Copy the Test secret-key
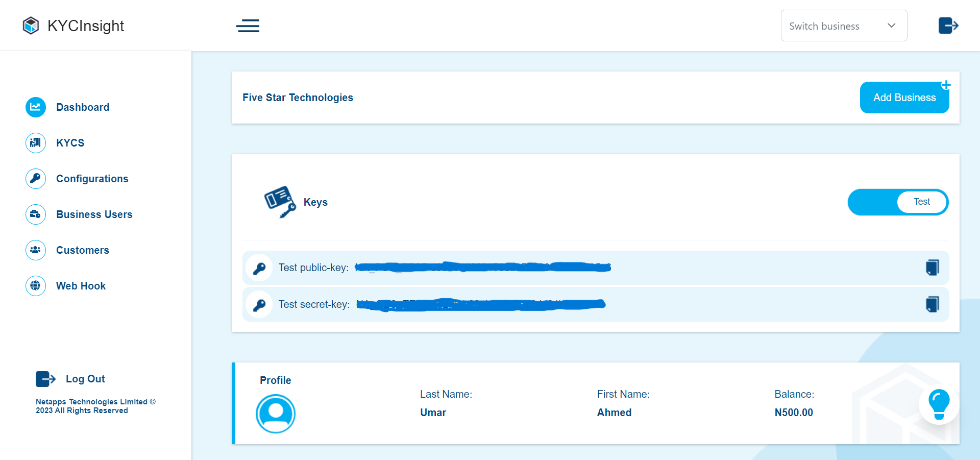This screenshot has height=460, width=980. click(x=932, y=304)
